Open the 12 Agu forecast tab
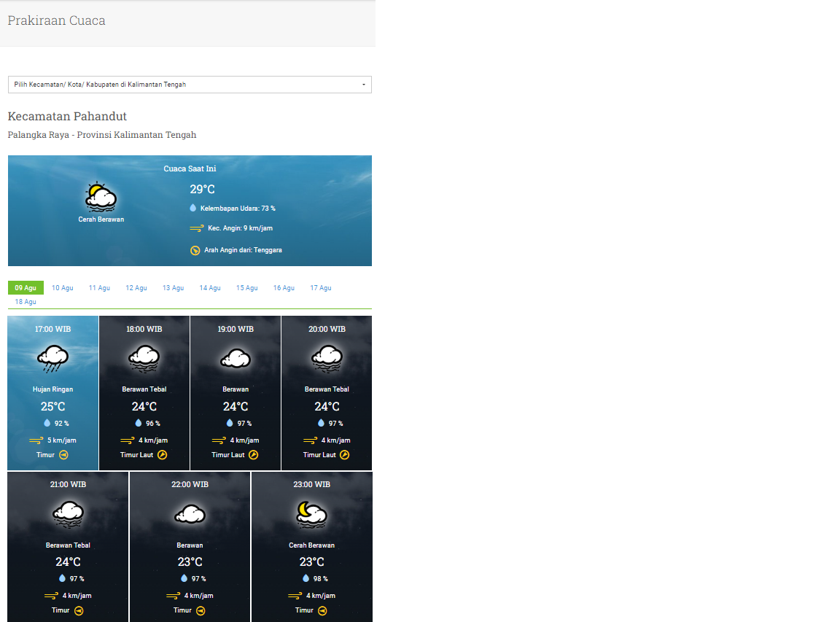This screenshot has width=840, height=622. click(x=136, y=288)
